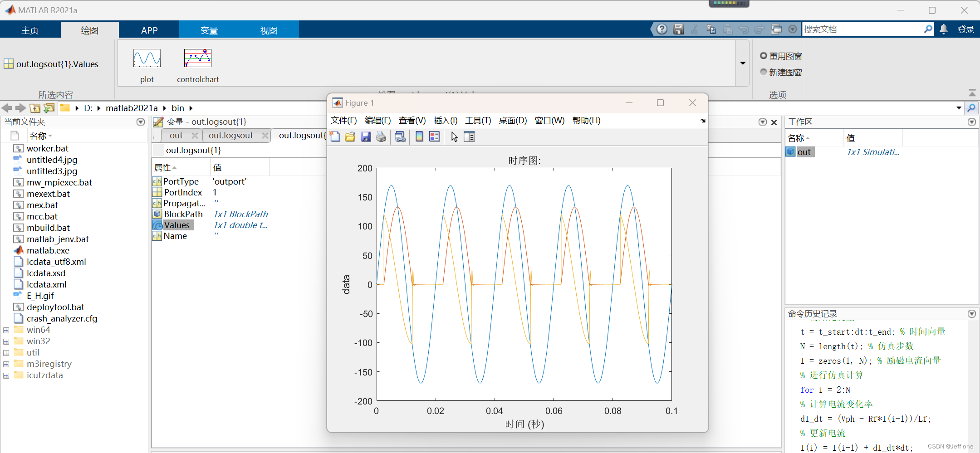This screenshot has height=453, width=980.
Task: Click the browse for folder icon
Action: (x=49, y=108)
